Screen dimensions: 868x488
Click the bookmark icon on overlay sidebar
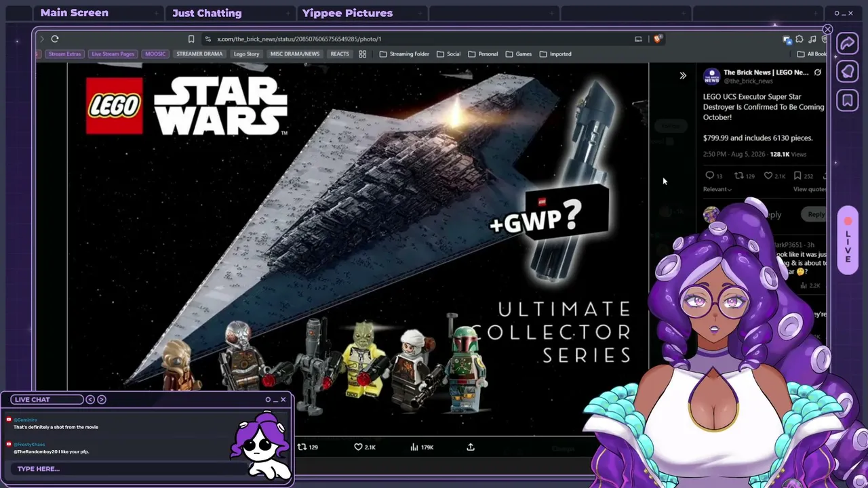[848, 101]
